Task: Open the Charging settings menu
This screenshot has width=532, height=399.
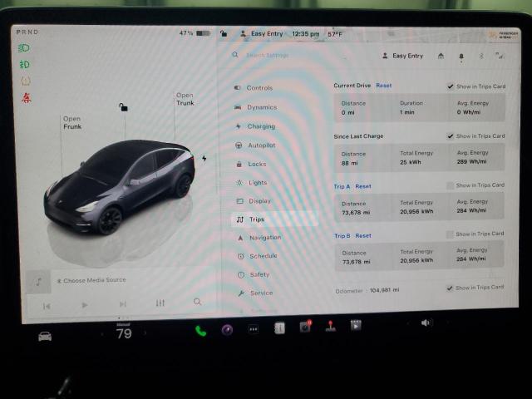Action: click(255, 126)
